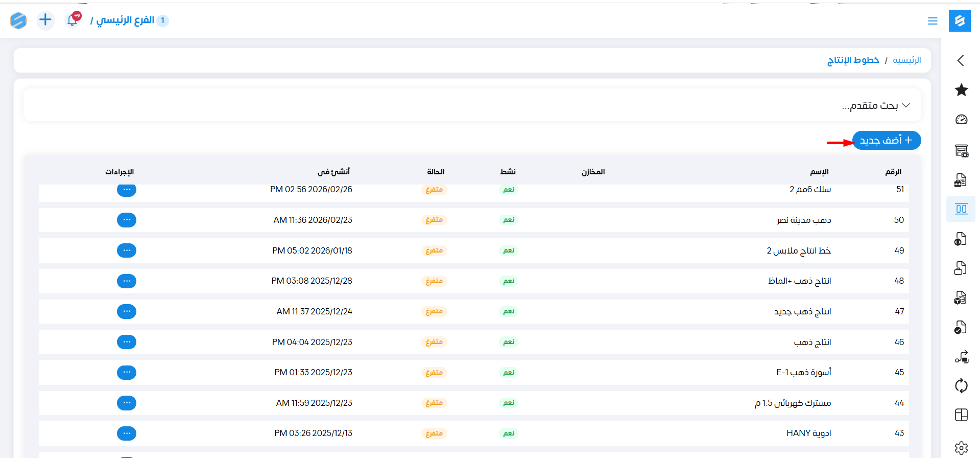The width and height of the screenshot is (980, 458).
Task: Click the خطوط الإنتاج breadcrumb item
Action: (853, 60)
